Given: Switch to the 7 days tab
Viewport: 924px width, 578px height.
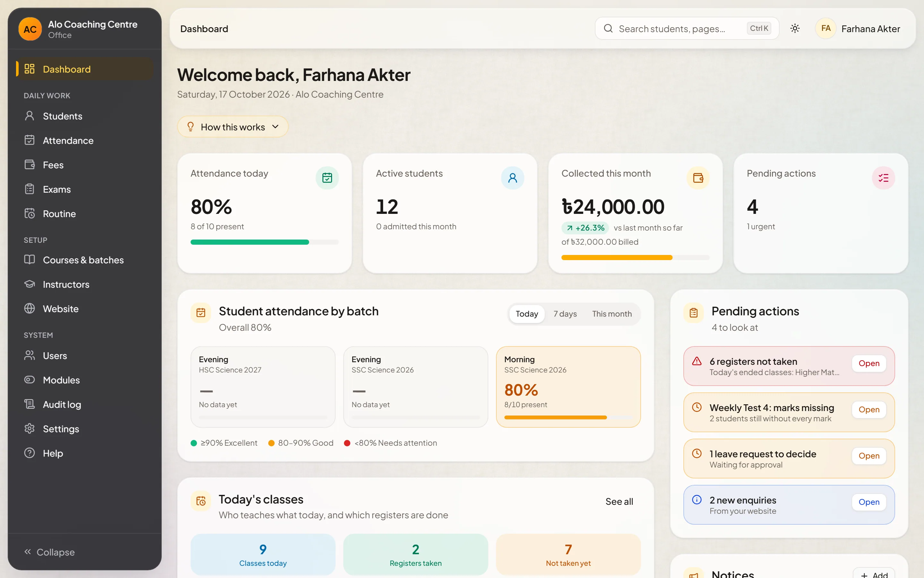Looking at the screenshot, I should coord(565,314).
